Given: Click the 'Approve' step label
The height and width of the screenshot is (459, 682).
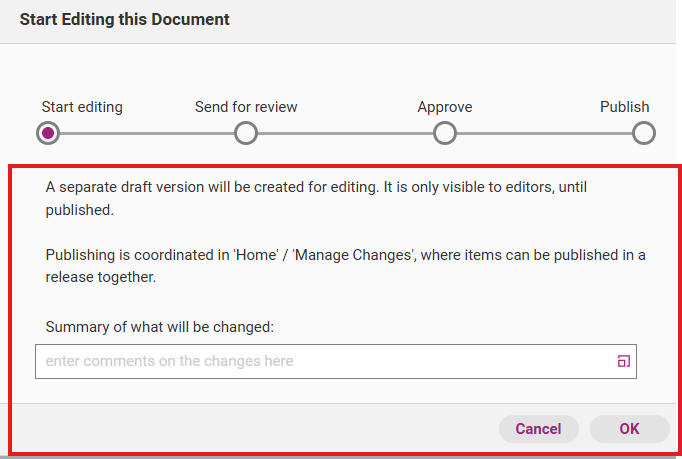Looking at the screenshot, I should [445, 107].
